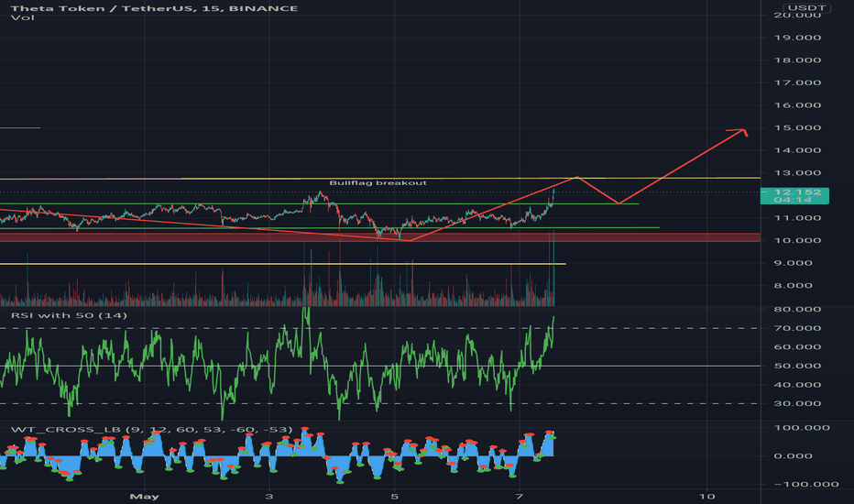Viewport: 854px width, 504px height.
Task: Click the RSI with 50 (14) indicator label
Action: pyautogui.click(x=69, y=315)
